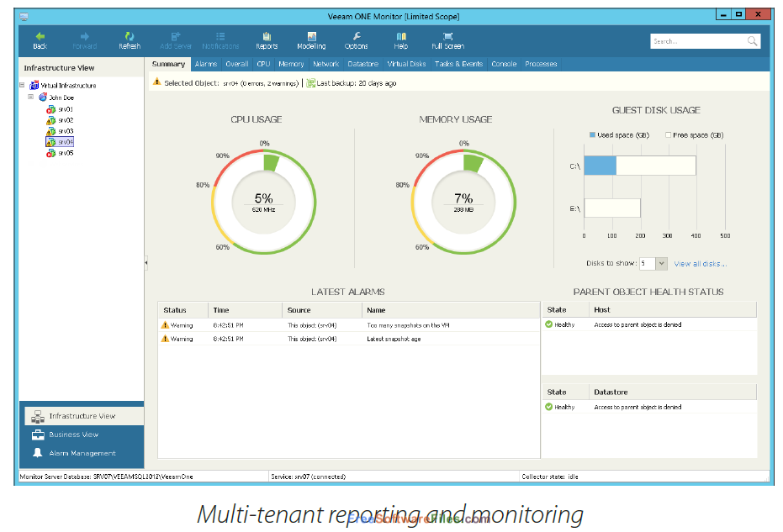Open the Disks to show dropdown
Viewport: 783px width, 532px height.
click(x=661, y=263)
